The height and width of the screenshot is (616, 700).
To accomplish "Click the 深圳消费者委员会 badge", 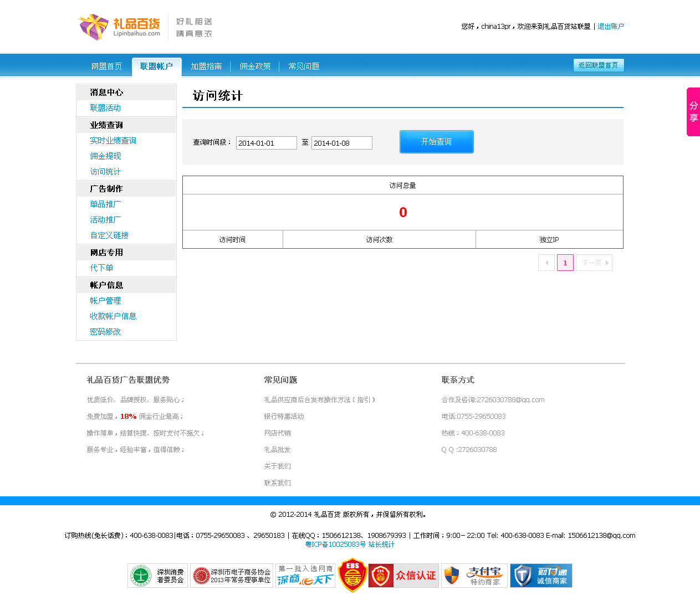I will tap(158, 576).
